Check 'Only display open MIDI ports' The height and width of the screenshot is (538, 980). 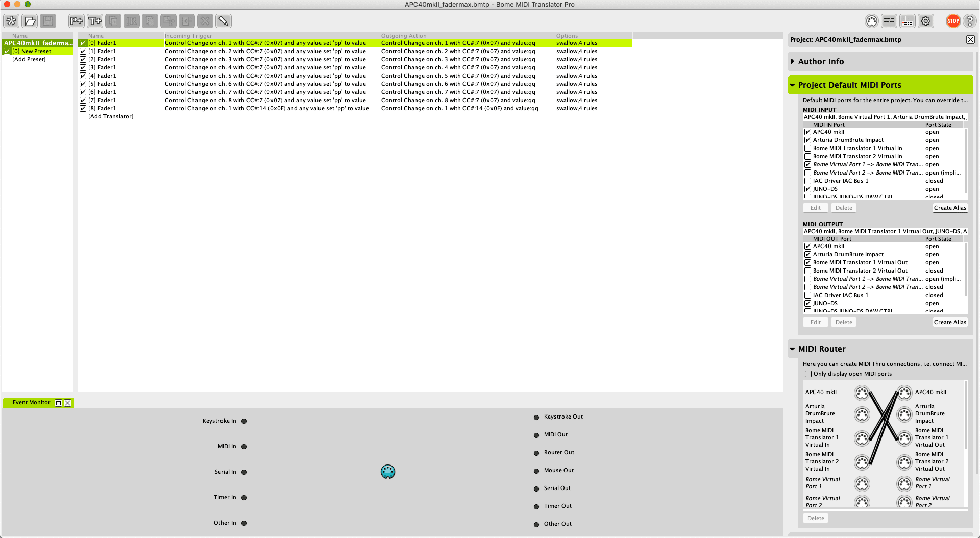(x=808, y=374)
